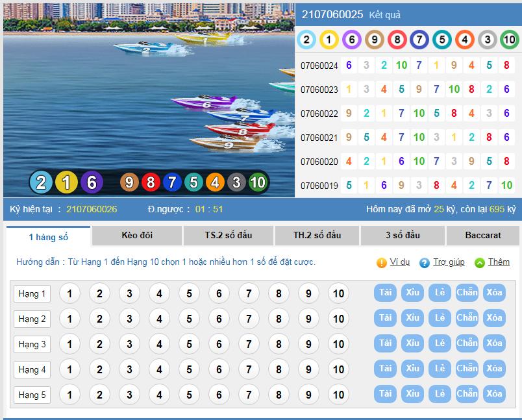Click the blue Trợ giúp question icon

point(425,263)
